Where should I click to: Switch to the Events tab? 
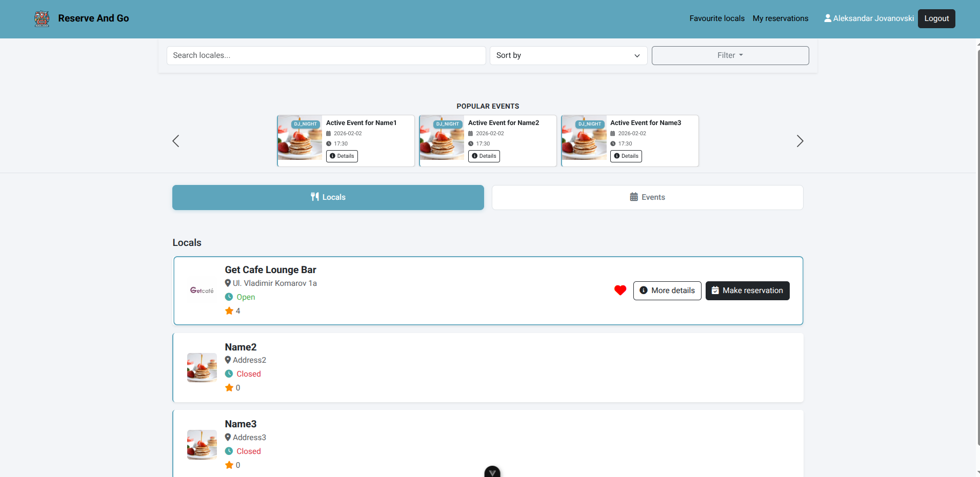647,197
